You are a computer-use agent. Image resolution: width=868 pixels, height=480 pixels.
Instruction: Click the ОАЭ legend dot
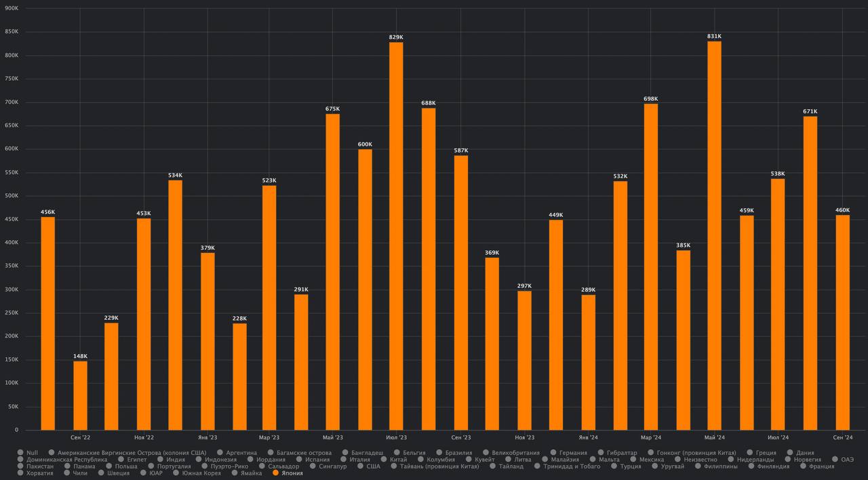click(x=835, y=460)
